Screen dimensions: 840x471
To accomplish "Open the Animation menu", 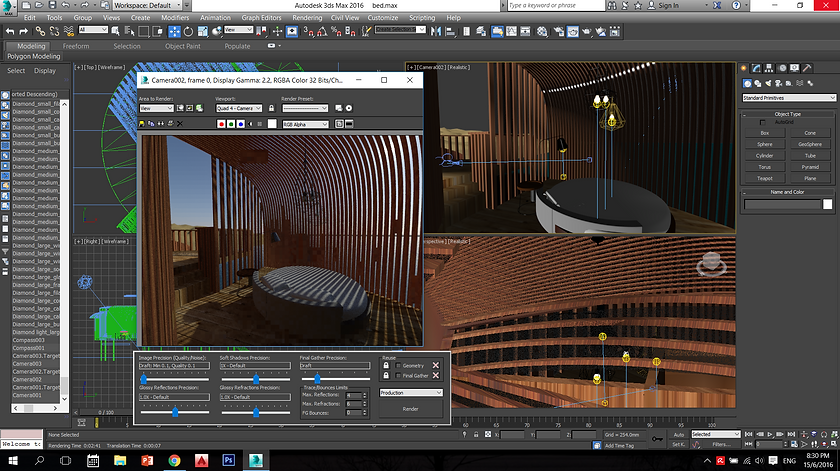I will pos(215,18).
